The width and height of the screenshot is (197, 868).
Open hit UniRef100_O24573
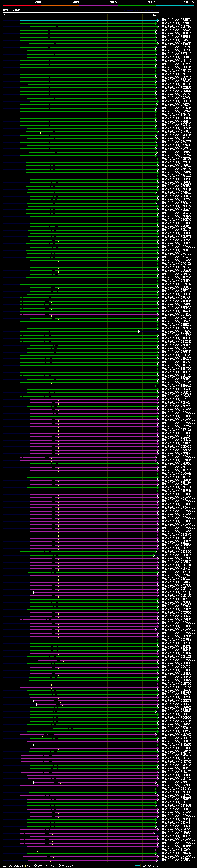point(177,40)
